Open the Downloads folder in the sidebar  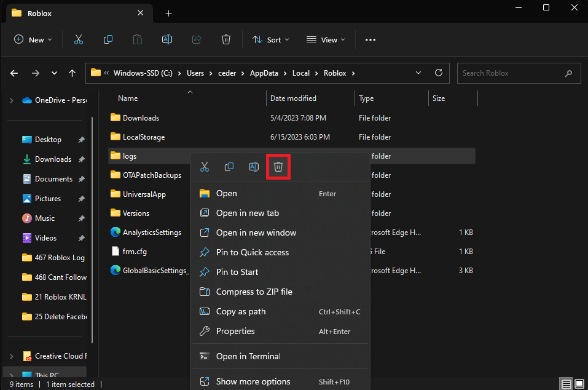click(53, 159)
